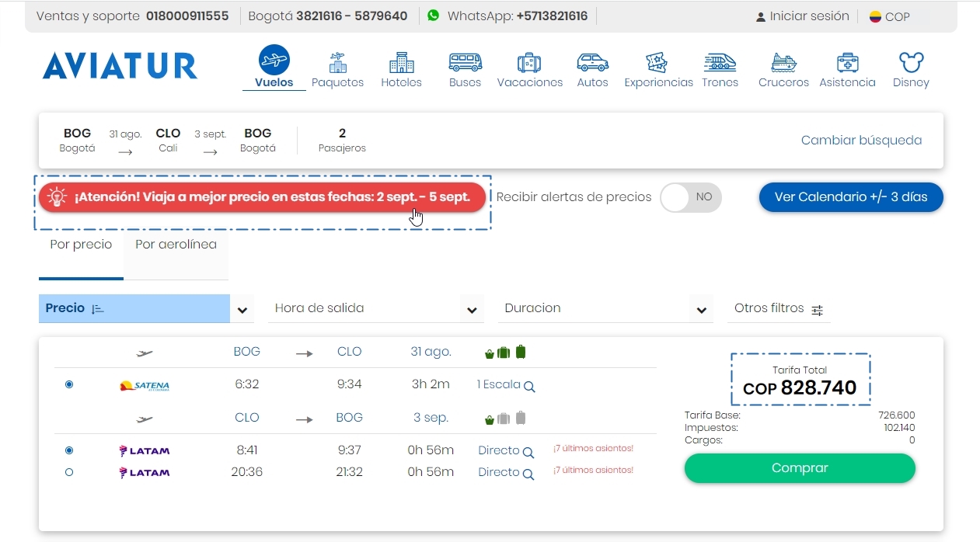Click baggage icons on CLO to BOG row
This screenshot has width=980, height=542.
pos(505,419)
